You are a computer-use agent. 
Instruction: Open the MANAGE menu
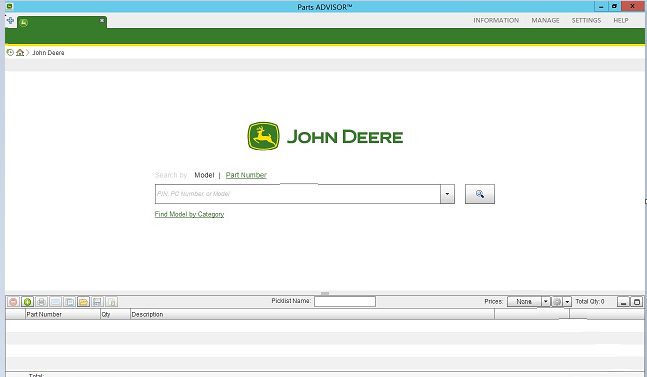click(545, 20)
